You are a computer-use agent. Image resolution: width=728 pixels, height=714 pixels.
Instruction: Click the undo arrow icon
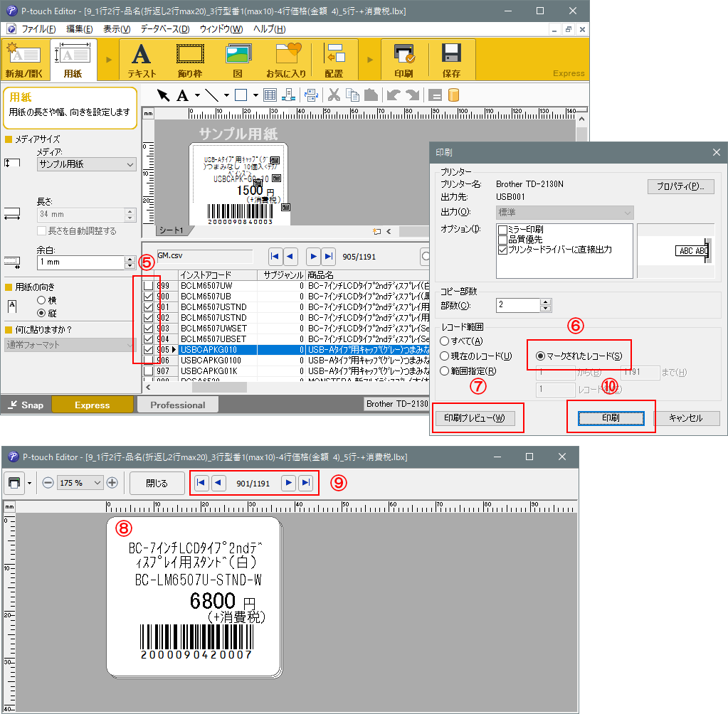click(394, 95)
